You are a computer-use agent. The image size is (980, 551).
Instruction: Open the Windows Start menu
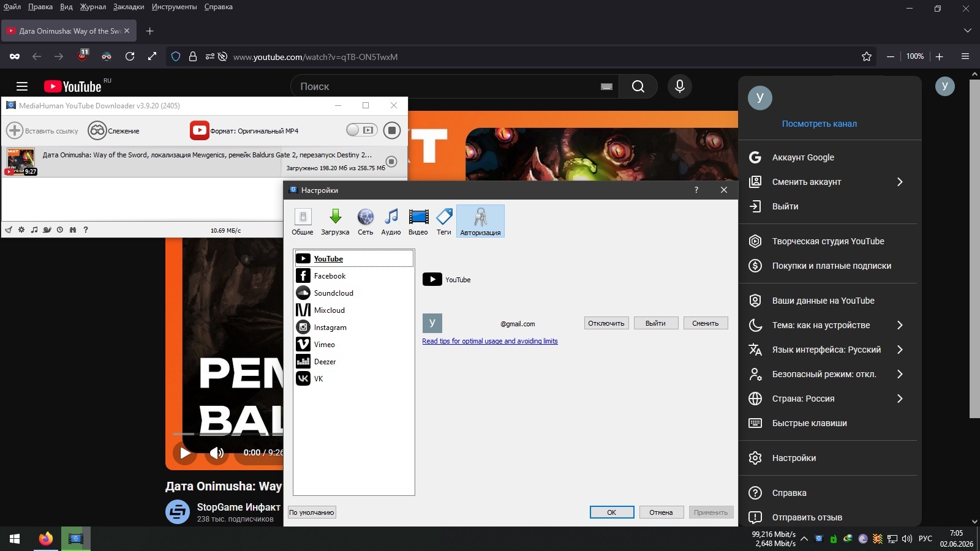(x=15, y=539)
